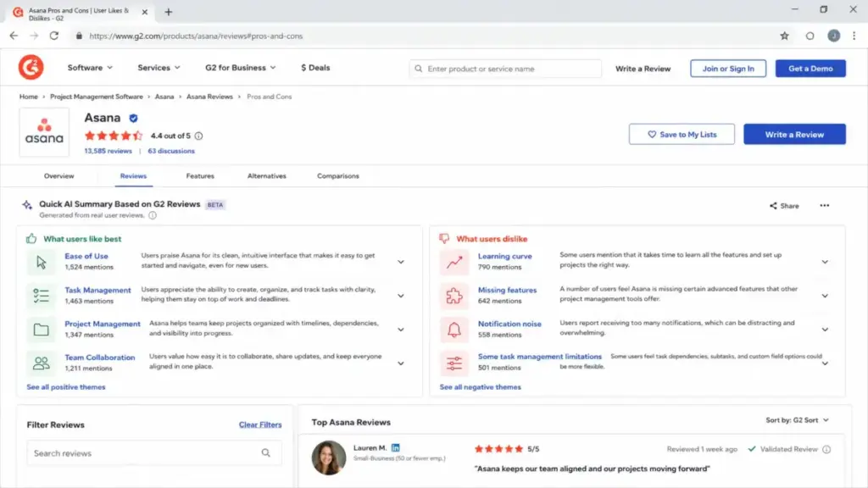Click See all positive themes
This screenshot has width=868, height=488.
(x=66, y=387)
